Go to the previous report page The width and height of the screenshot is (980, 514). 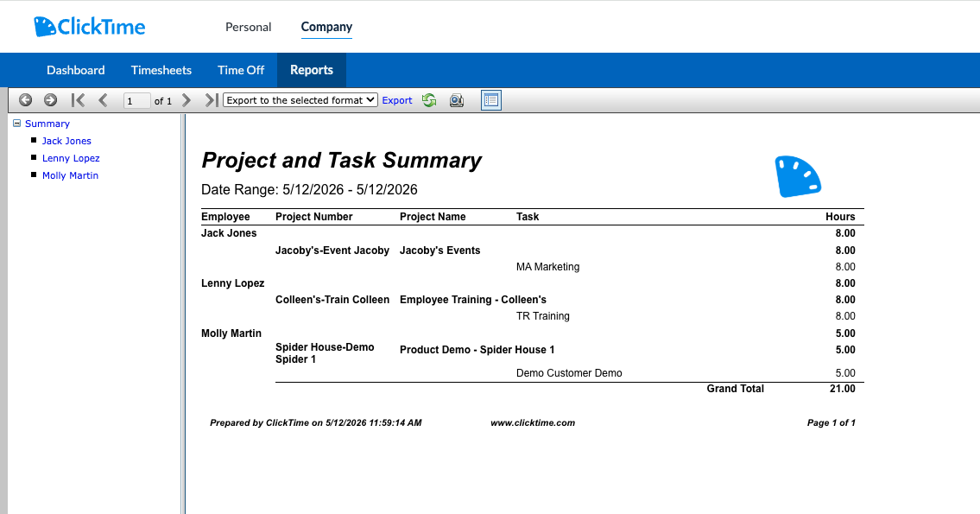point(103,100)
